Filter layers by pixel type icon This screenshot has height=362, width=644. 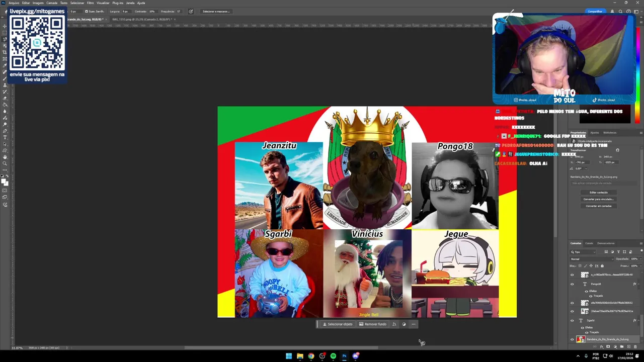(x=606, y=252)
